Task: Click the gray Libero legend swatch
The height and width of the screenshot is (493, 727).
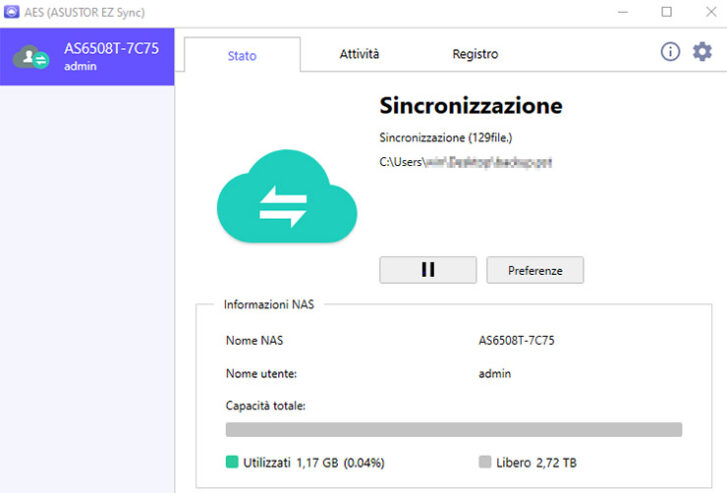Action: (x=485, y=463)
